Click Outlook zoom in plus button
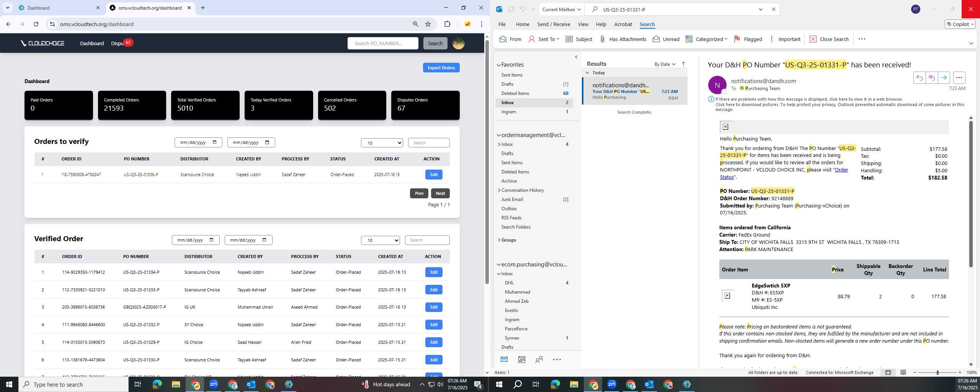Screen dimensions: 980x392 click(x=959, y=372)
